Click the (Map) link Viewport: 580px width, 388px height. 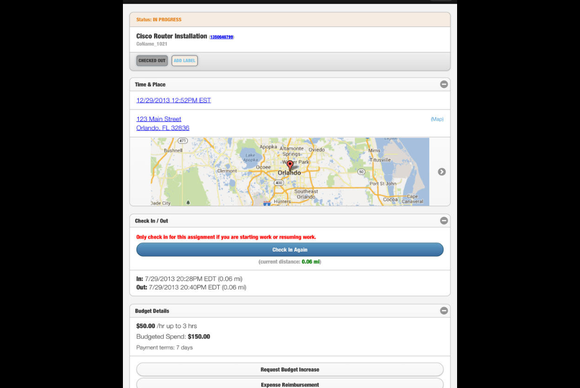[x=437, y=119]
